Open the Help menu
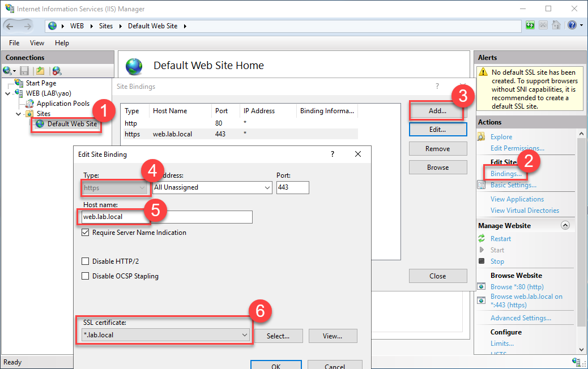 62,43
